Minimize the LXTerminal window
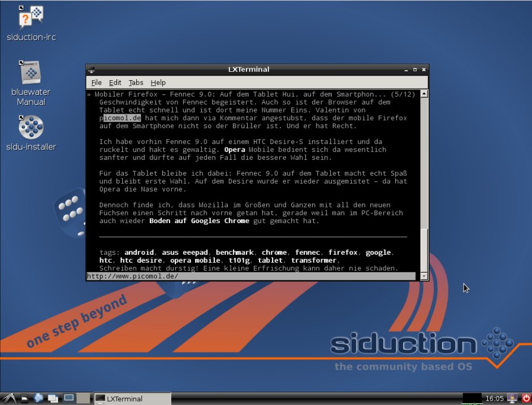This screenshot has width=532, height=405. tap(406, 70)
